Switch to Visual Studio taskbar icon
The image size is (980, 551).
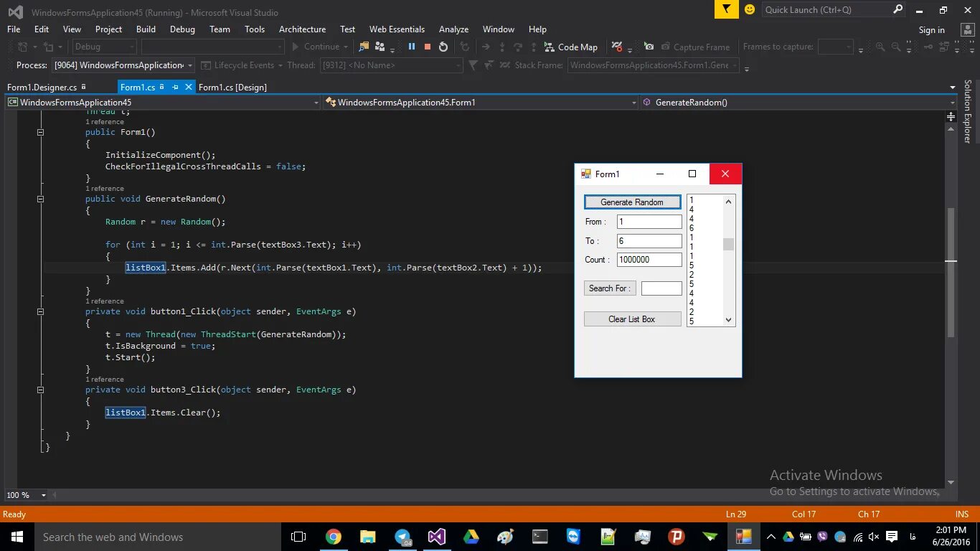436,537
